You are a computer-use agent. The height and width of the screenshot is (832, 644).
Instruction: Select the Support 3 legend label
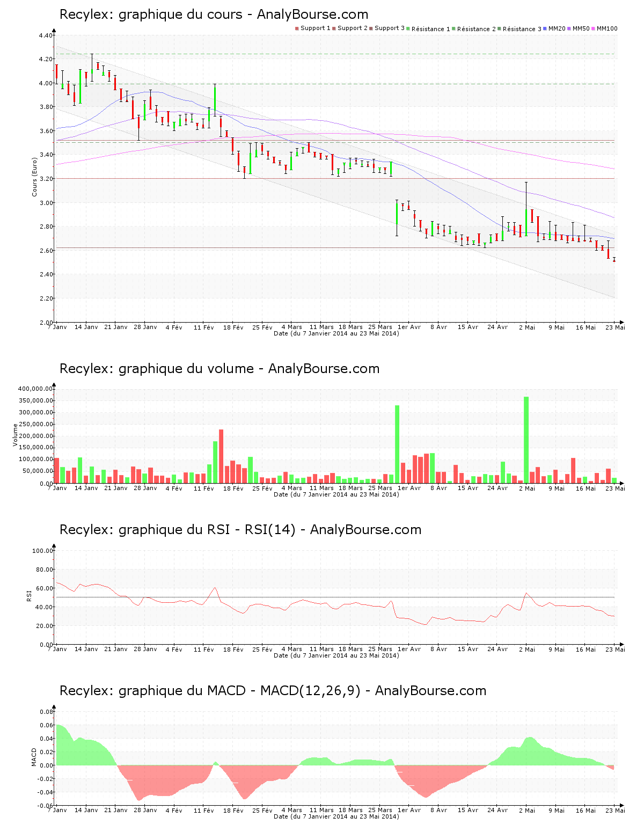(390, 28)
